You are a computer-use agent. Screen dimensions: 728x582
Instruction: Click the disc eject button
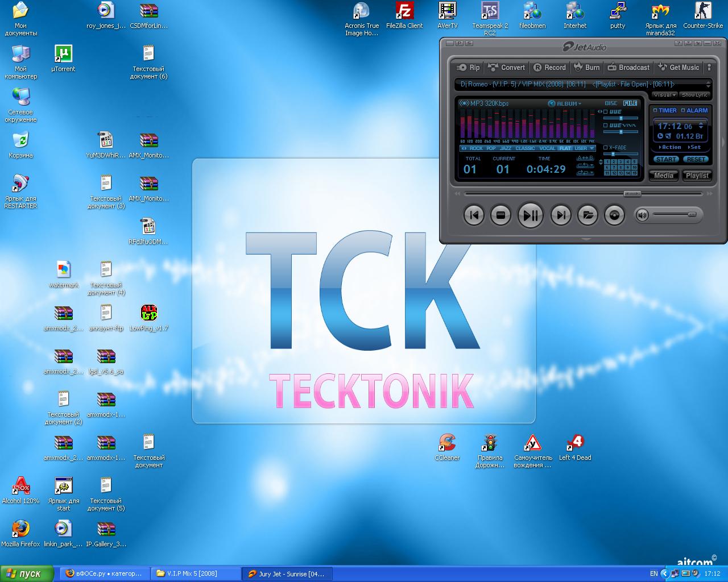(614, 215)
